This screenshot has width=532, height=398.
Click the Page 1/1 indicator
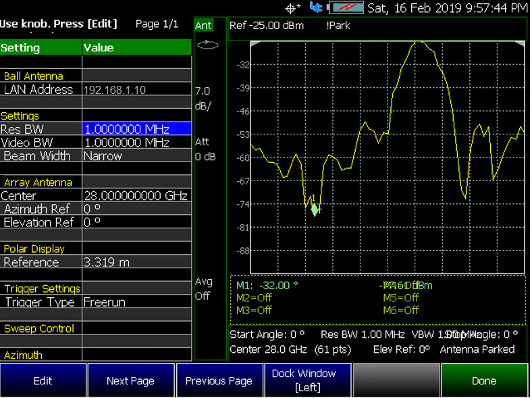point(157,24)
